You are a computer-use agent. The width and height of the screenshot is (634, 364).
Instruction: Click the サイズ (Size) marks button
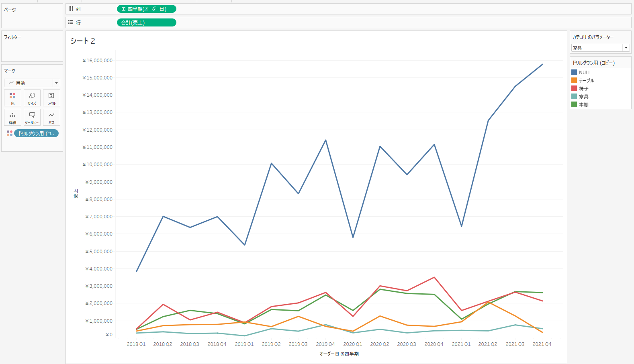(32, 98)
